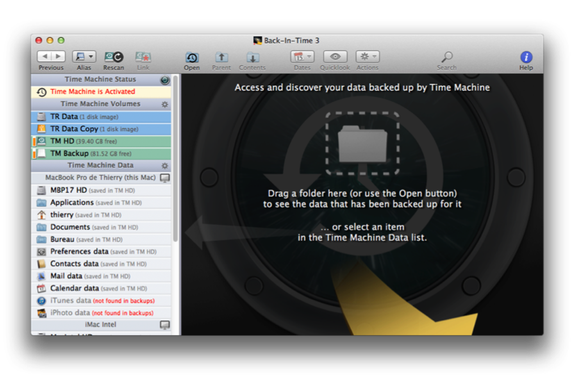Select the thierry home folder
This screenshot has width=580, height=388.
click(101, 215)
